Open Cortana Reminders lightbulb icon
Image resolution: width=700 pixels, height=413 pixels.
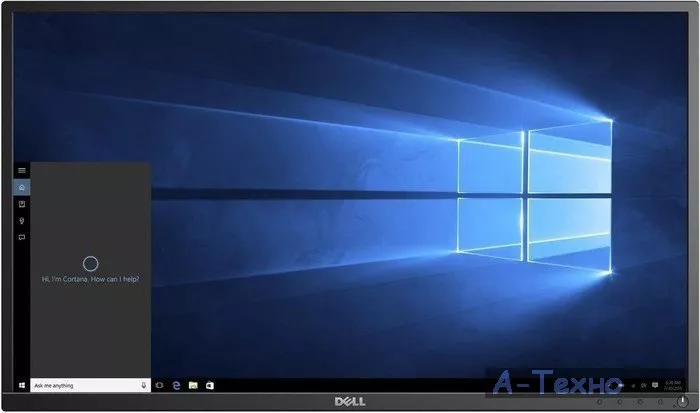(22, 220)
